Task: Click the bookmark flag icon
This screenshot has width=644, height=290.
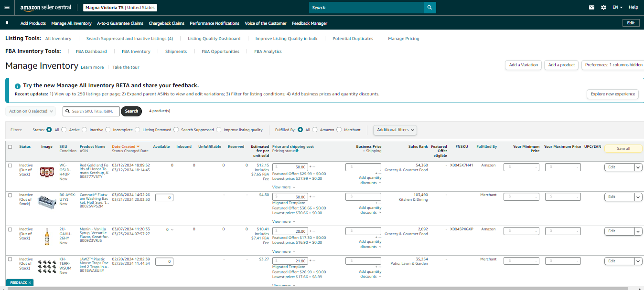Action: tap(7, 23)
